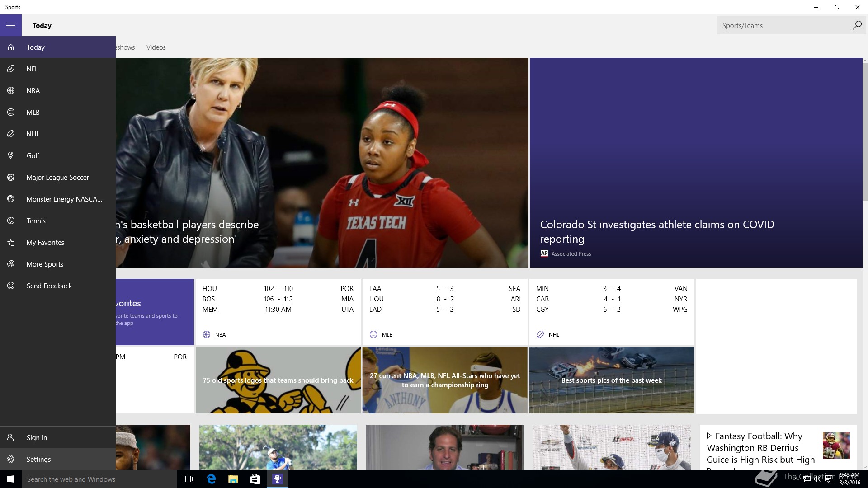Click the More Sports icon
This screenshot has width=868, height=488.
click(11, 264)
